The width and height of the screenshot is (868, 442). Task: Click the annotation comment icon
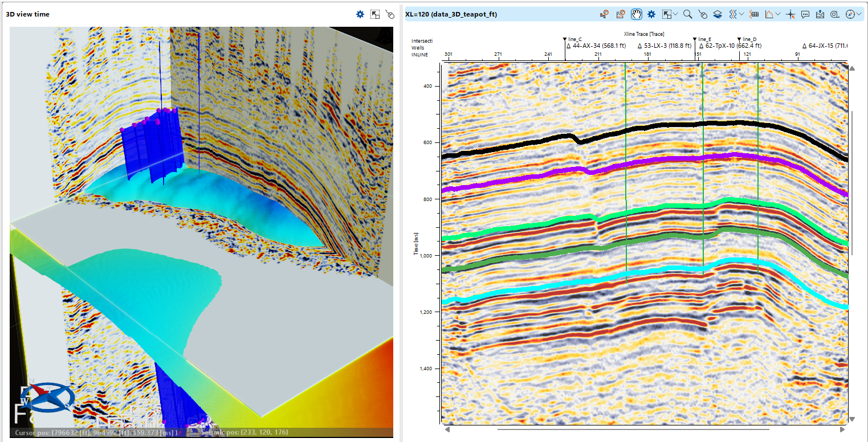[805, 14]
